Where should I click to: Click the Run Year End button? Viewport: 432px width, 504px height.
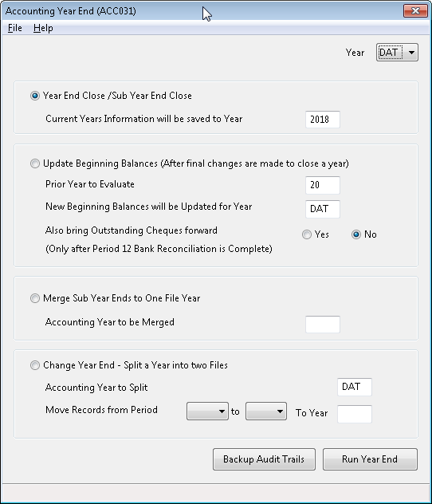point(370,459)
